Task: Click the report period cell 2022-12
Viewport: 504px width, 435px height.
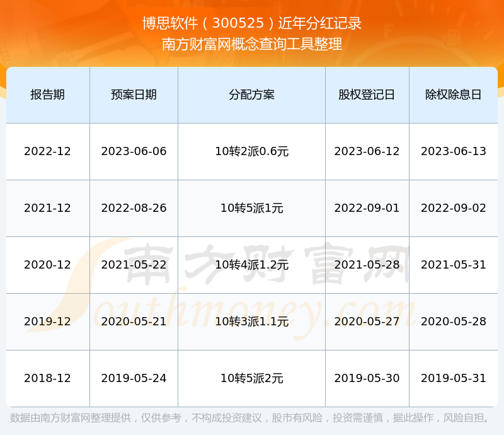Action: tap(48, 151)
